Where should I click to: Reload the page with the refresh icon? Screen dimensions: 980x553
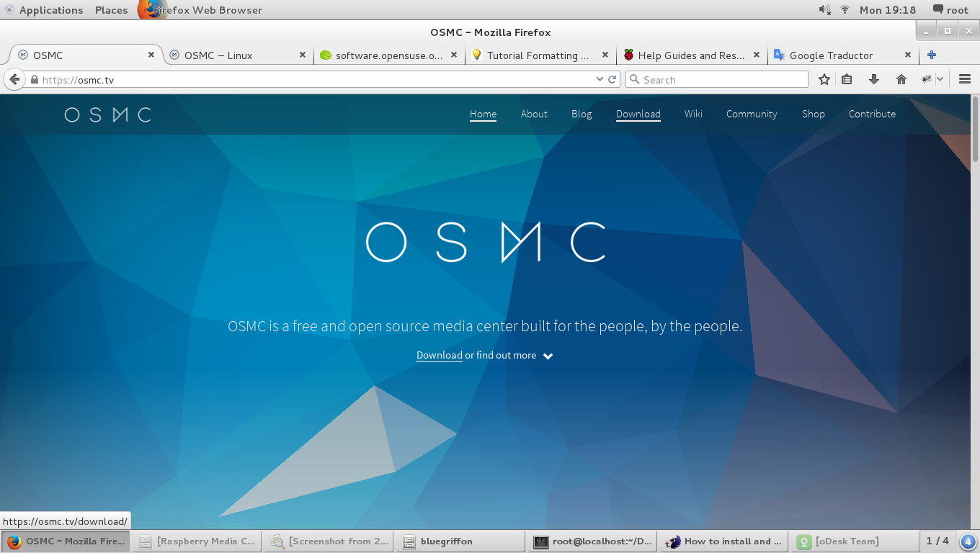[612, 80]
